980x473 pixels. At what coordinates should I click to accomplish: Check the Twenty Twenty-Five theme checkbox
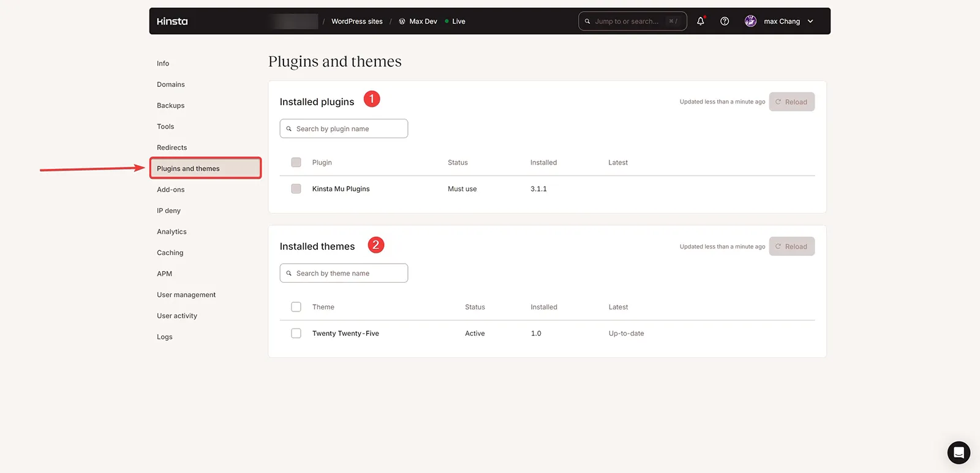click(x=296, y=333)
